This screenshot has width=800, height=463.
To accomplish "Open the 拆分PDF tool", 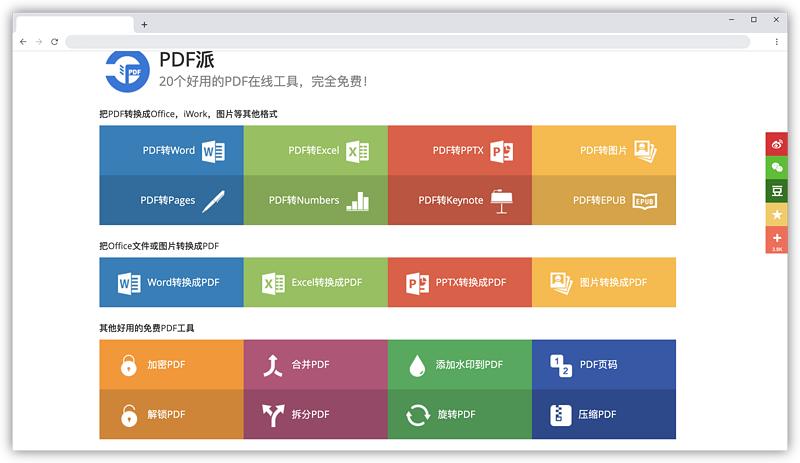I will tap(316, 414).
